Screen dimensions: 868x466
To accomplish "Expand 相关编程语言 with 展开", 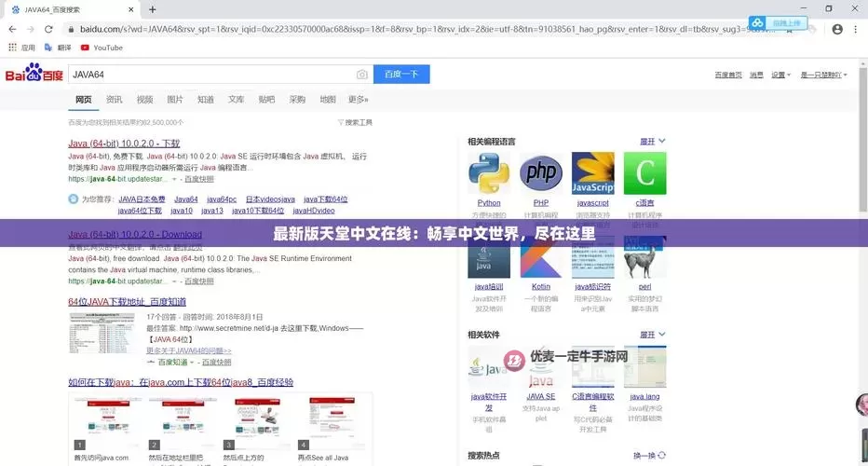I will click(x=652, y=142).
